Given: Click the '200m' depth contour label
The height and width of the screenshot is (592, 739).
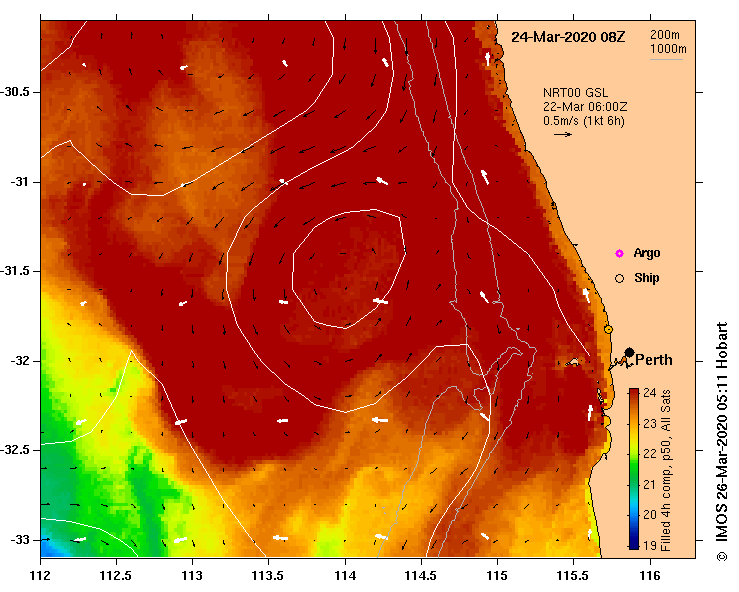Looking at the screenshot, I should pos(665,34).
